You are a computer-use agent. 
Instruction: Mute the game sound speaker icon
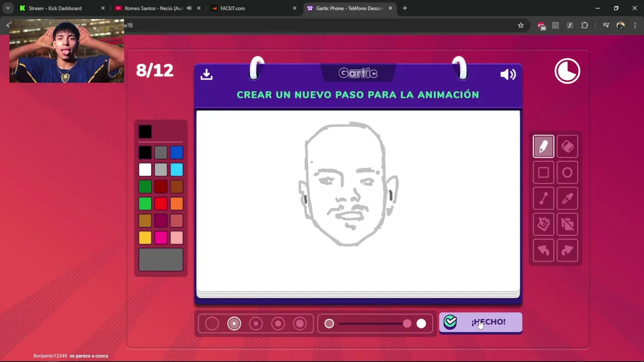point(508,74)
